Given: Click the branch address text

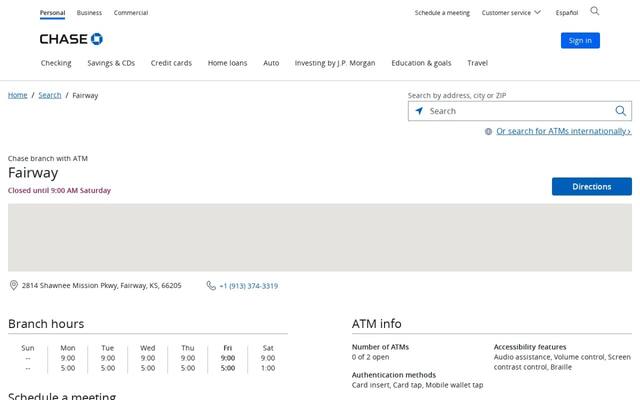Looking at the screenshot, I should pyautogui.click(x=102, y=285).
